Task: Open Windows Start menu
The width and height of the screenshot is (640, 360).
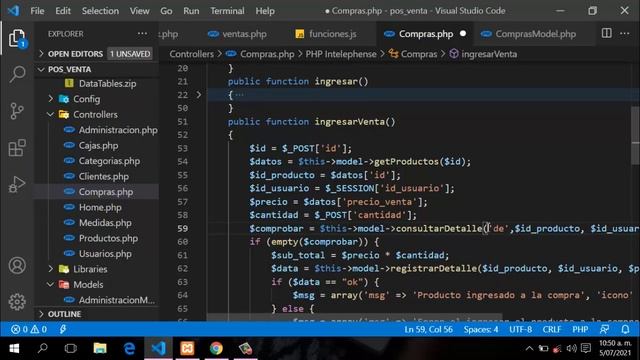Action: pyautogui.click(x=14, y=348)
